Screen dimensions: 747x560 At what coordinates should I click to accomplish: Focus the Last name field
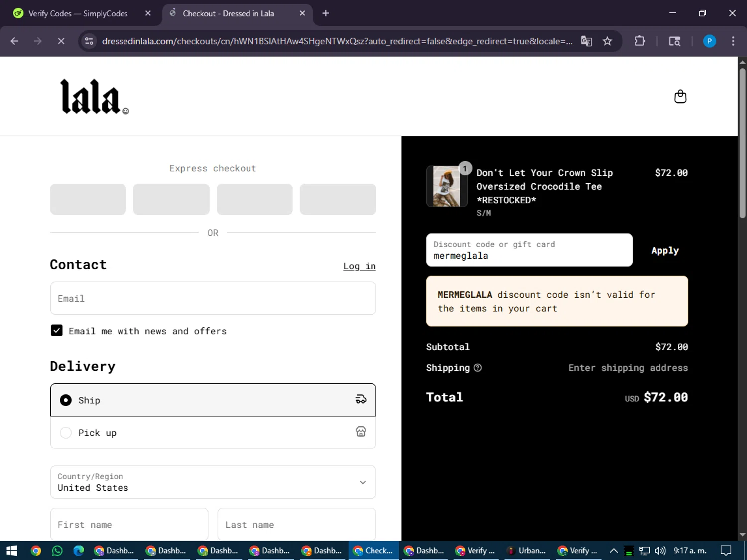297,524
